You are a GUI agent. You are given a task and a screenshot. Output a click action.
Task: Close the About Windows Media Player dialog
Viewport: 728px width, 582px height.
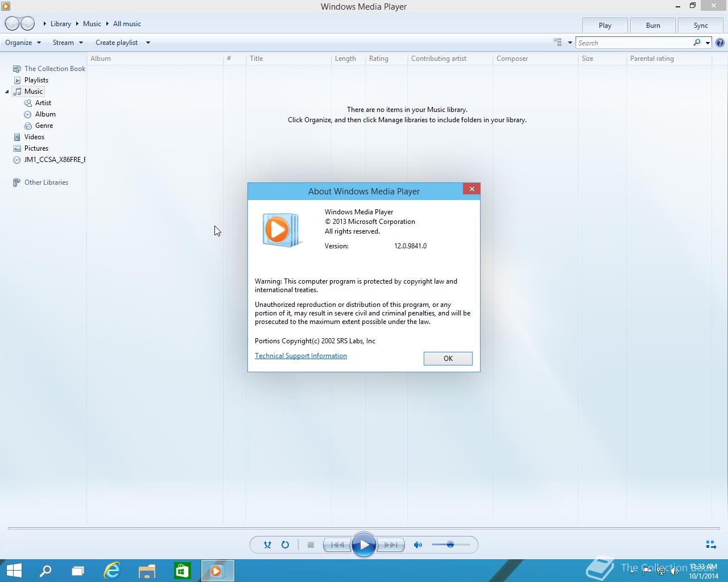pos(471,189)
